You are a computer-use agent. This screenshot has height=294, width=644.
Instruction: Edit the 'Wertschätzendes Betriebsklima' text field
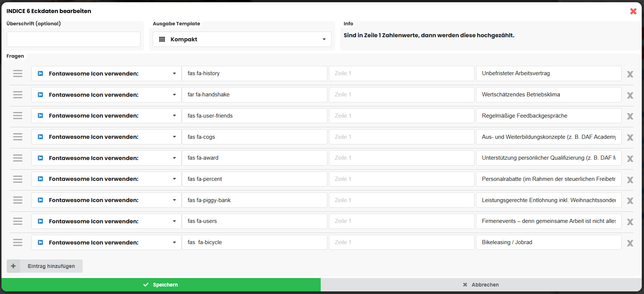point(548,95)
